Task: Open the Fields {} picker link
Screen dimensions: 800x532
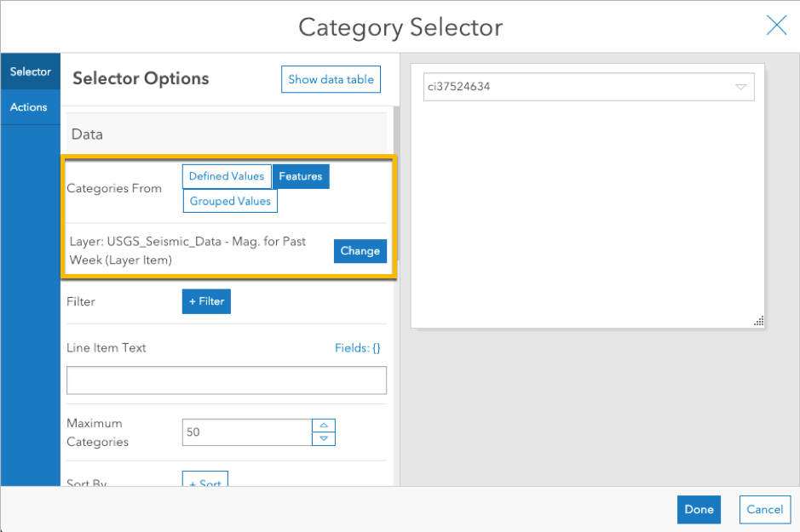Action: (358, 348)
